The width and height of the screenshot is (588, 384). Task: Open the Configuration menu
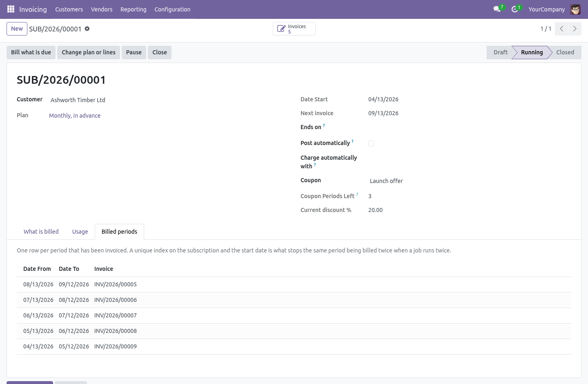[172, 9]
